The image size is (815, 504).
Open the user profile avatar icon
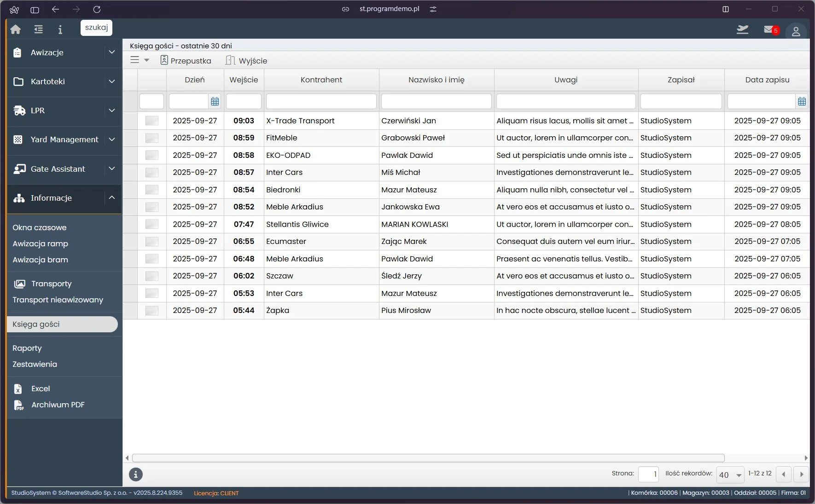click(796, 31)
